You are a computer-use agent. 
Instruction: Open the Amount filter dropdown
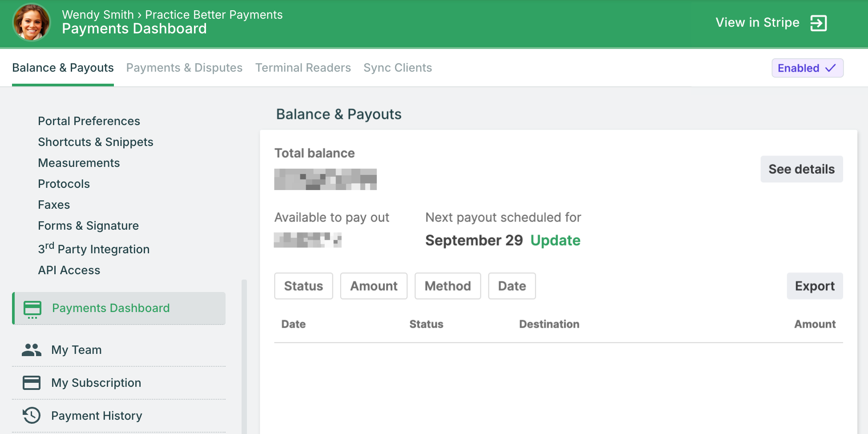click(x=374, y=286)
